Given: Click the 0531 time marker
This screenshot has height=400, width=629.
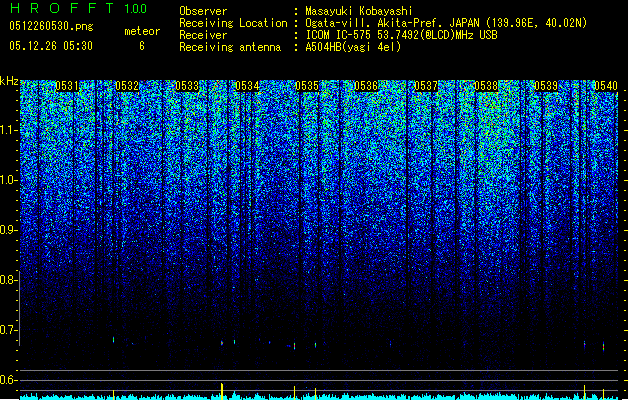Looking at the screenshot, I should click(67, 86).
